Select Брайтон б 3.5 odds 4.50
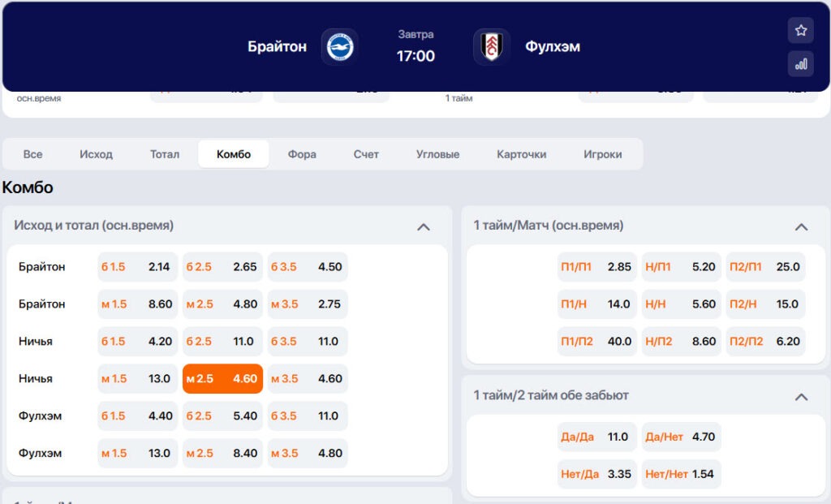The width and height of the screenshot is (831, 504). (x=308, y=266)
